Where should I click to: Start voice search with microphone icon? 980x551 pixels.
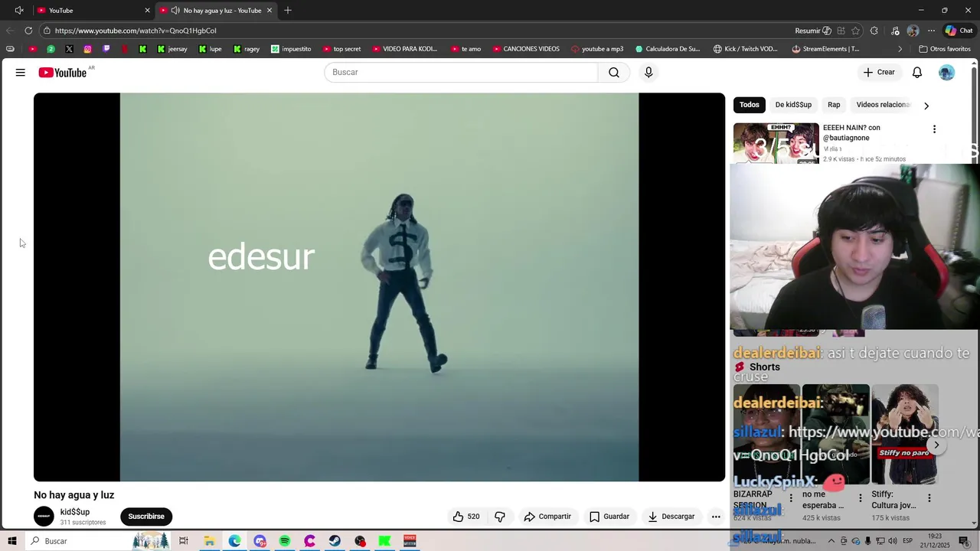[648, 72]
